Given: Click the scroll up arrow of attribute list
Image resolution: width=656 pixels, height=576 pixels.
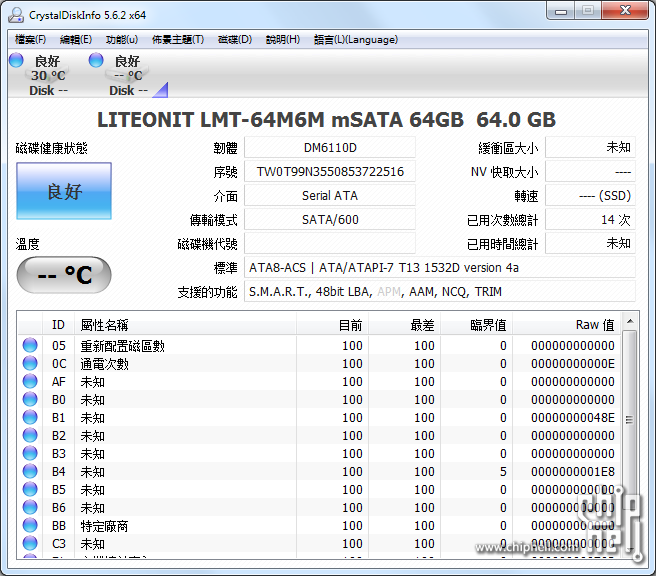Looking at the screenshot, I should [630, 322].
